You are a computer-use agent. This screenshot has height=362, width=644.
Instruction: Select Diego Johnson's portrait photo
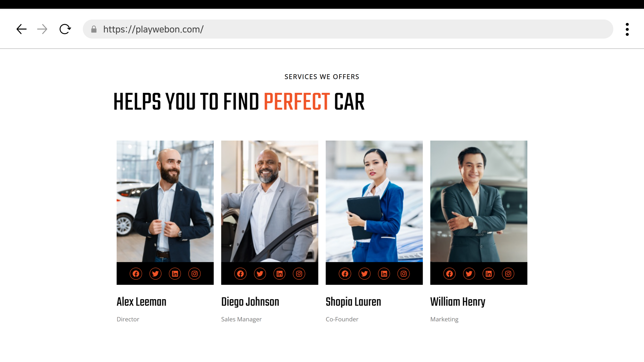(270, 201)
